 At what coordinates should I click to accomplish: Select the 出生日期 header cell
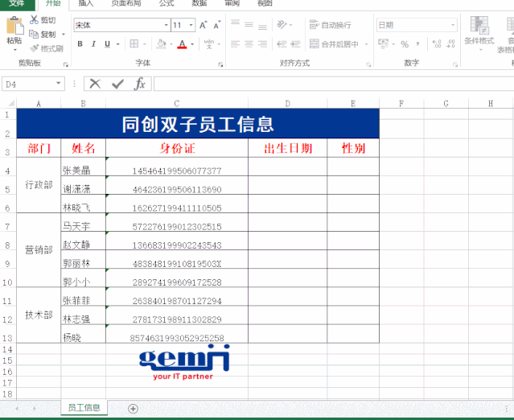click(287, 148)
